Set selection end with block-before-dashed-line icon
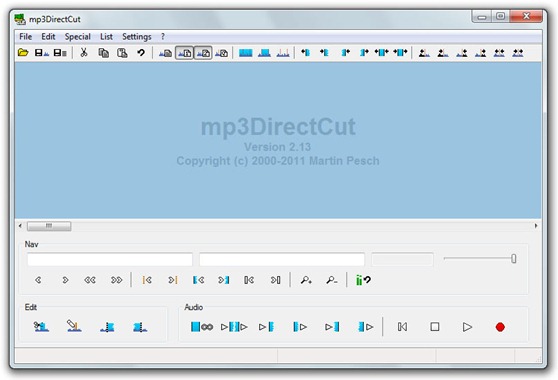The image size is (558, 380). (x=140, y=327)
